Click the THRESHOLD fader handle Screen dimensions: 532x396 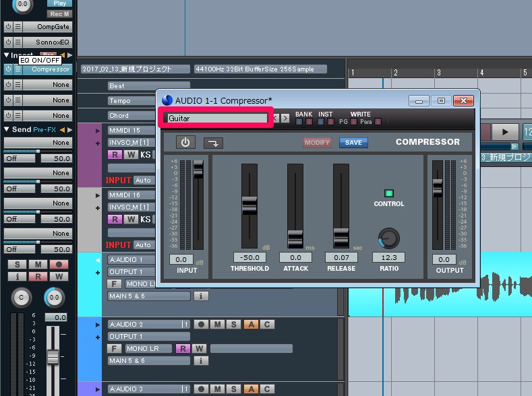click(249, 205)
